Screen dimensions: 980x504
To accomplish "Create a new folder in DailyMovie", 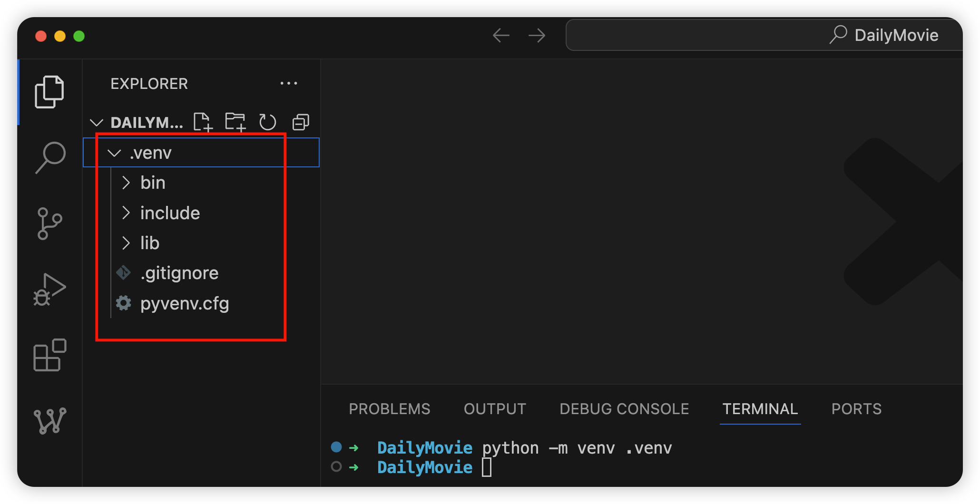I will 235,122.
